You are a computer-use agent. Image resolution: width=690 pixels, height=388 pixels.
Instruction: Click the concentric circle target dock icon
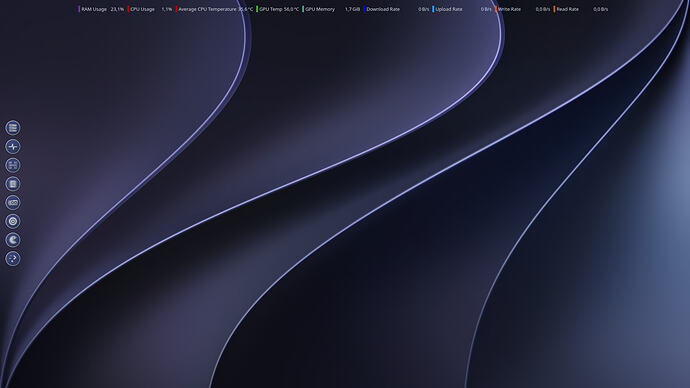(13, 221)
